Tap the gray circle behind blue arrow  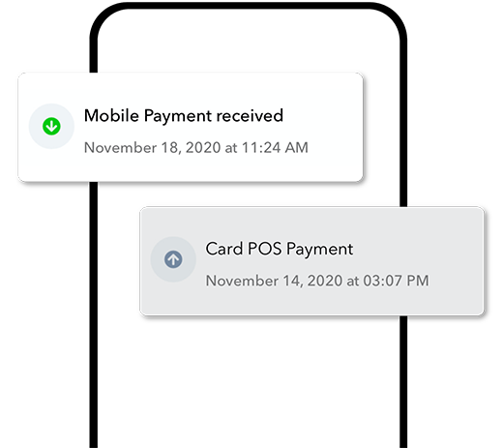pos(173,259)
